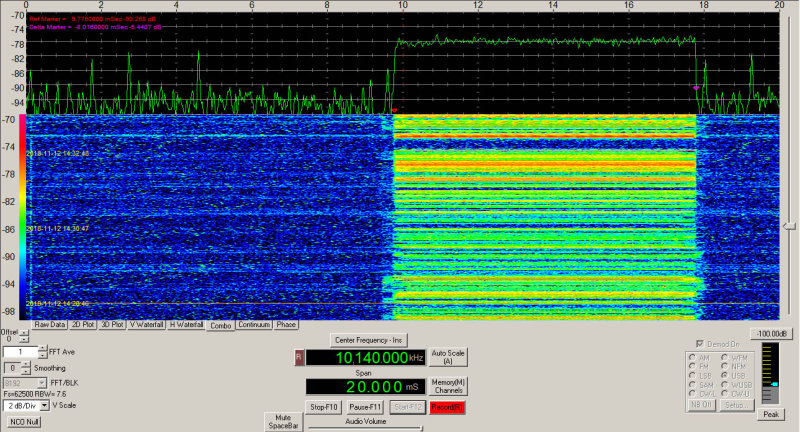
Task: Click the Fs=62500 RBW= 7.6 status text
Action: 34,394
